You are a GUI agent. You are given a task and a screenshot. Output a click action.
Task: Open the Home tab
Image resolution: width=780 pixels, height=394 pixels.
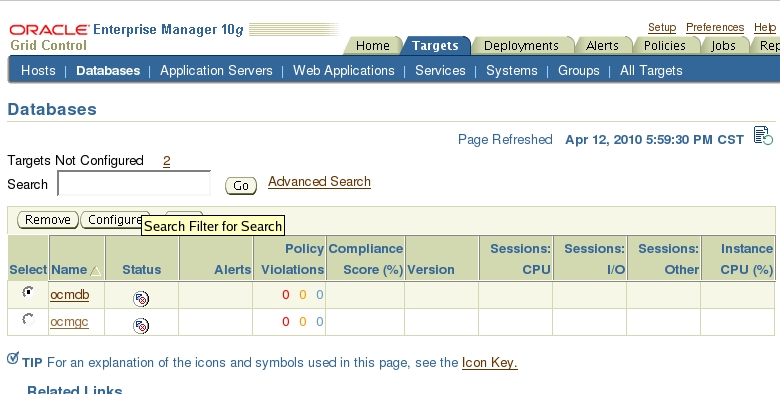coord(373,46)
